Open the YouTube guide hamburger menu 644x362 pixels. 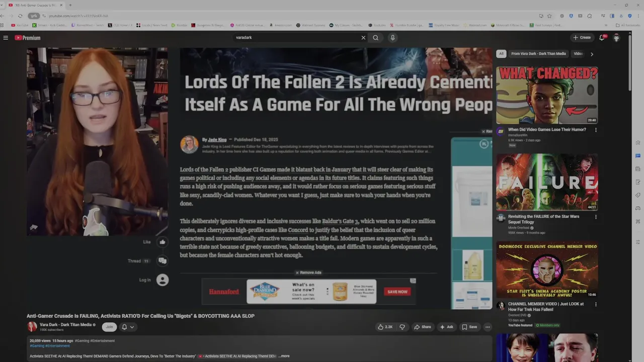[x=6, y=38]
